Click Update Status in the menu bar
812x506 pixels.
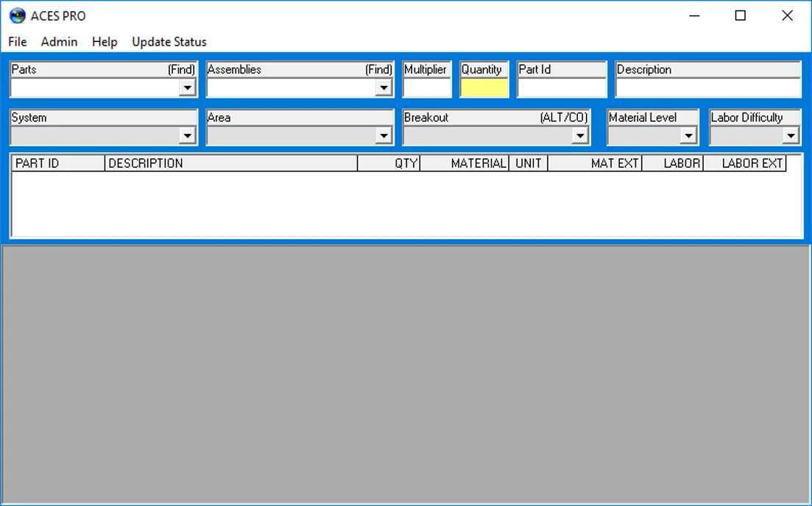(169, 42)
